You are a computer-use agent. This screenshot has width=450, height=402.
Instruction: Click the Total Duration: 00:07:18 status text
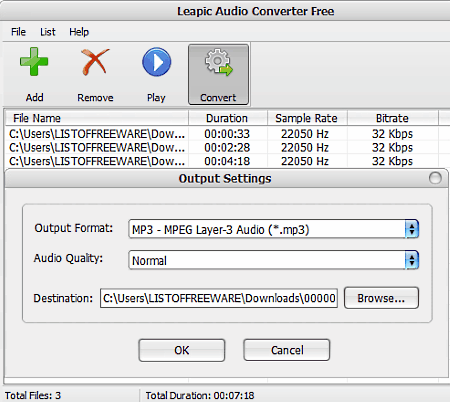pyautogui.click(x=200, y=395)
